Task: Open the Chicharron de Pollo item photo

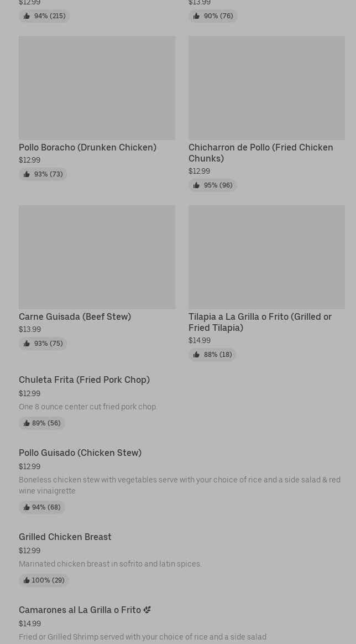Action: tap(266, 88)
